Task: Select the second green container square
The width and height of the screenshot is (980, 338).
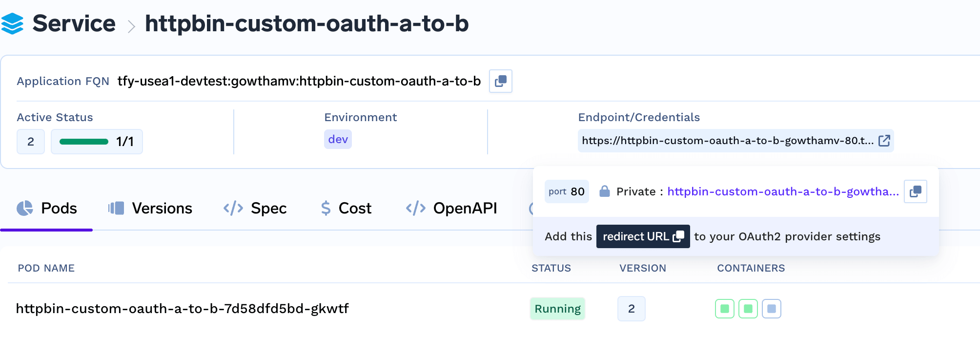Action: [x=748, y=309]
